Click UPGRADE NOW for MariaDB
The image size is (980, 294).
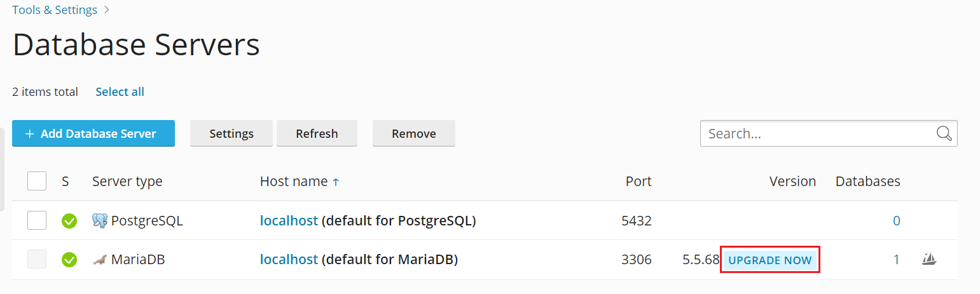click(x=770, y=260)
